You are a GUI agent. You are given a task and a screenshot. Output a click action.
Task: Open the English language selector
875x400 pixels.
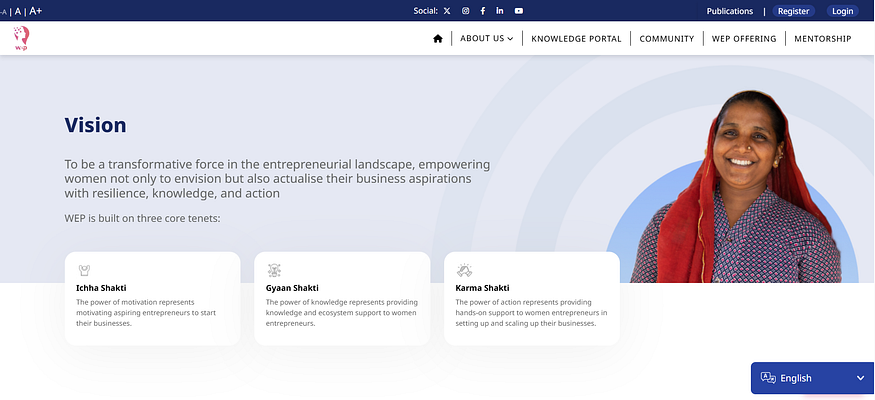coord(812,378)
